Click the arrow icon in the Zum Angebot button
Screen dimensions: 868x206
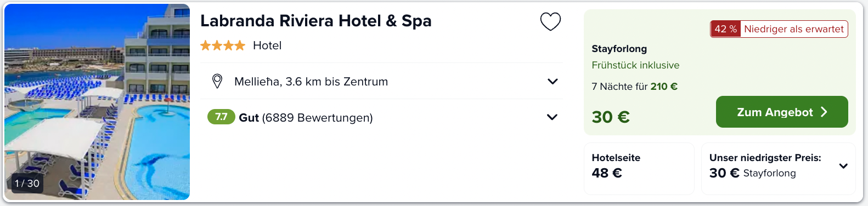(824, 112)
